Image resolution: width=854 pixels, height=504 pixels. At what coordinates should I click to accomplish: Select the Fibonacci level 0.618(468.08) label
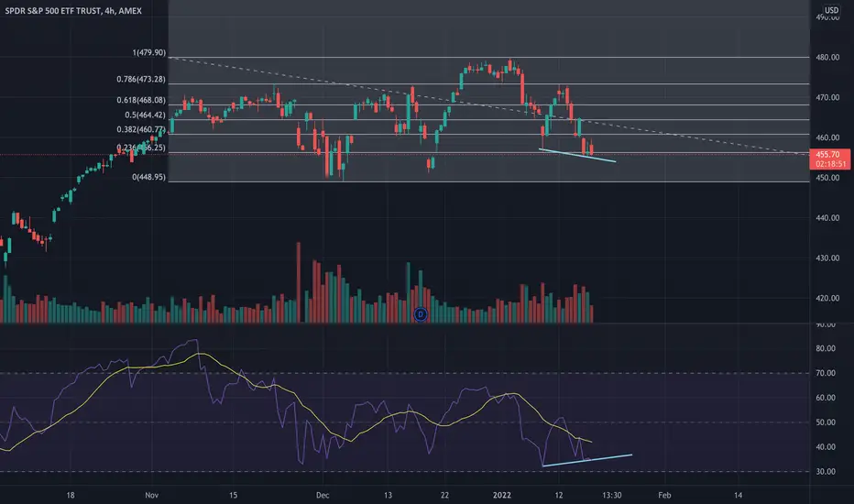[141, 100]
